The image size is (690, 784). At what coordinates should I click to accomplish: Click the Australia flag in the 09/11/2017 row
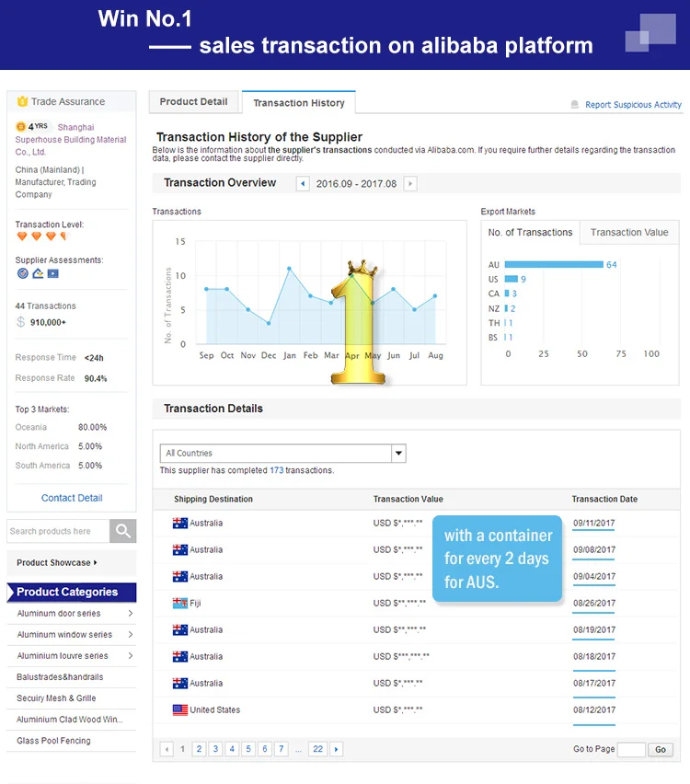[180, 523]
